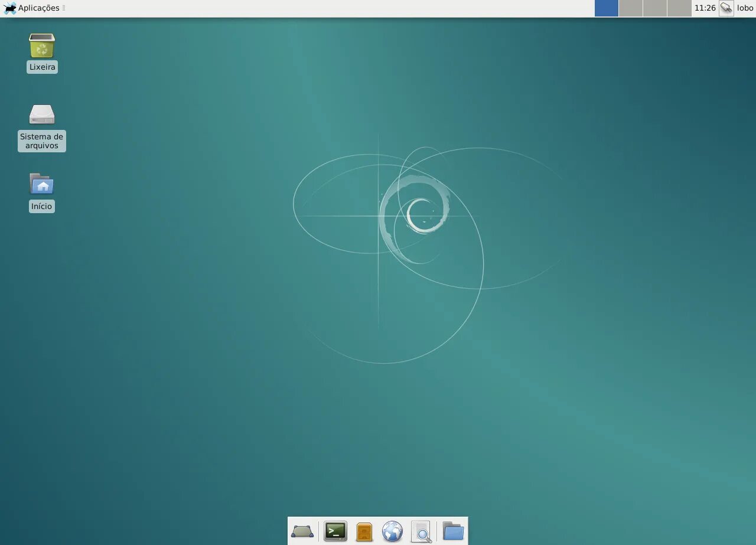Viewport: 756px width, 545px height.
Task: Click the Show Desktop dock icon
Action: tap(302, 531)
